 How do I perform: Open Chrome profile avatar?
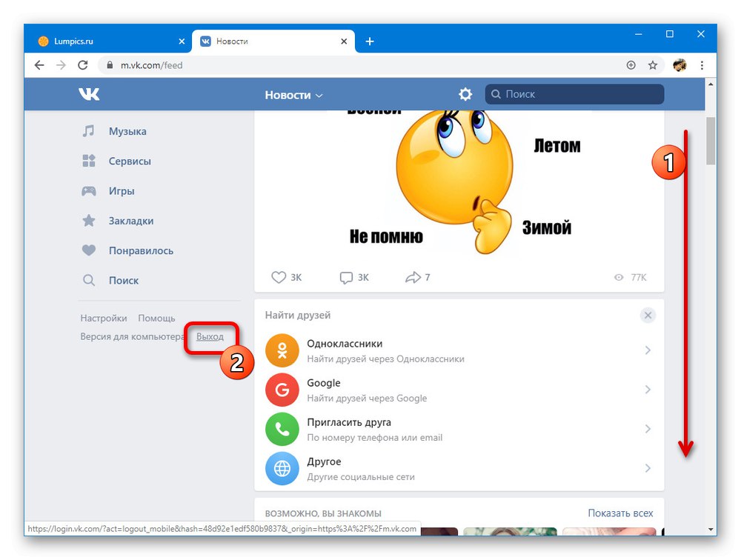[679, 65]
